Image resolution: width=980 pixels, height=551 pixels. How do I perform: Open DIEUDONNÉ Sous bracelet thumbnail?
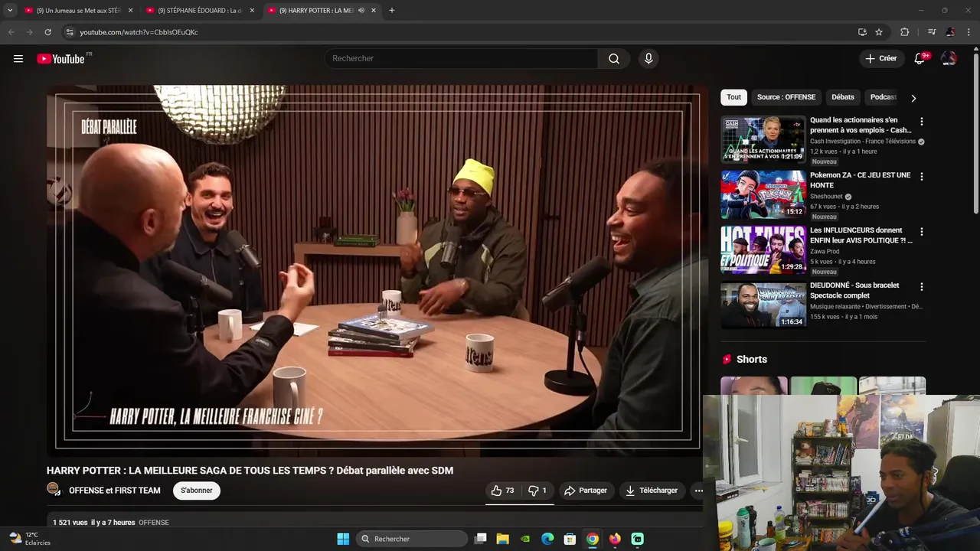pyautogui.click(x=763, y=305)
